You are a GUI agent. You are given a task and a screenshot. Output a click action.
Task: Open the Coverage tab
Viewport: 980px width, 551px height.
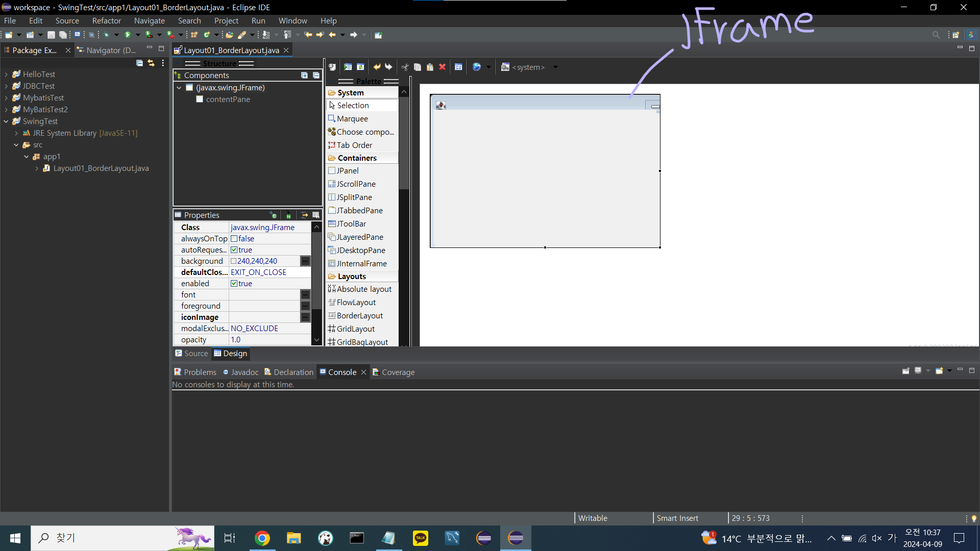pyautogui.click(x=394, y=372)
